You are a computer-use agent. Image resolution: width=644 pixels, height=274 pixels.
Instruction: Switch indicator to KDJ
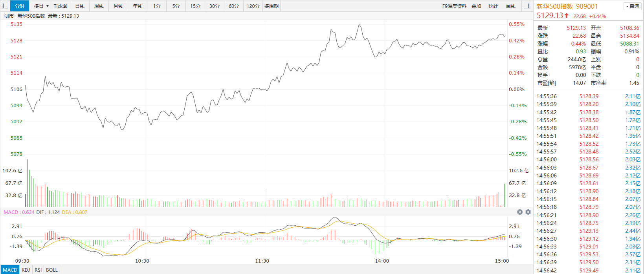tap(26, 270)
